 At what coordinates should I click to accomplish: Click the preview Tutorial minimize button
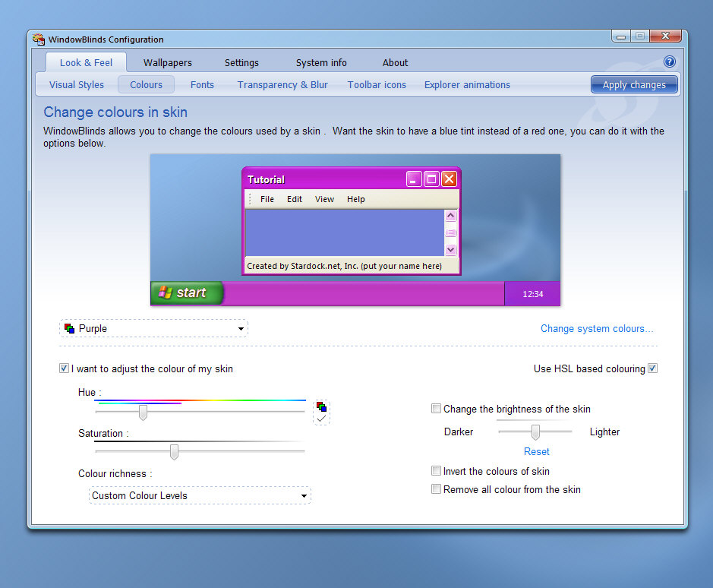[414, 179]
